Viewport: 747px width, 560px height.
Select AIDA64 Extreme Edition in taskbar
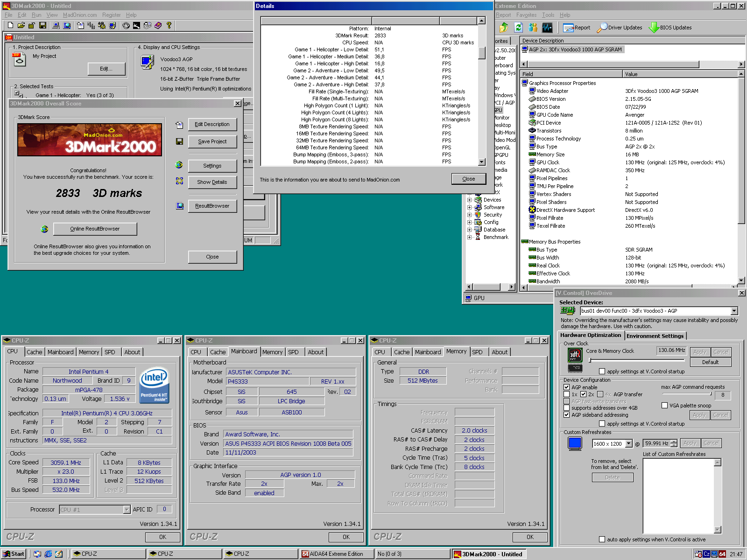click(336, 554)
